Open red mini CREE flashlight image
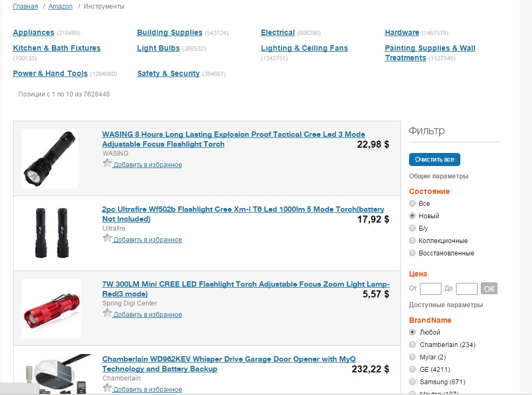Screen dimensions: 532x395 (51, 308)
